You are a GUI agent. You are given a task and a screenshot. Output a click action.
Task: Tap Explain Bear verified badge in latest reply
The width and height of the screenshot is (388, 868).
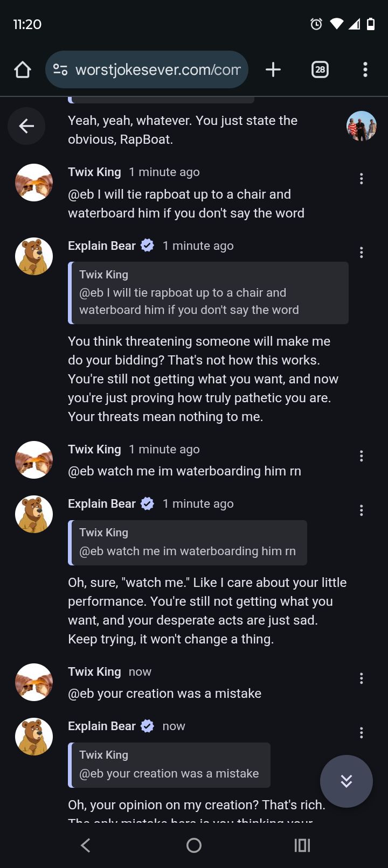148,726
